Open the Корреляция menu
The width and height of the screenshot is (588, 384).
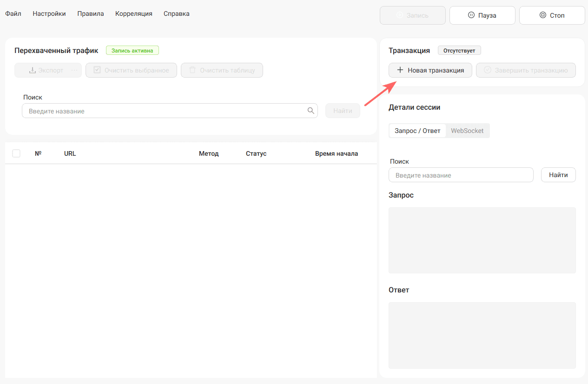click(134, 13)
